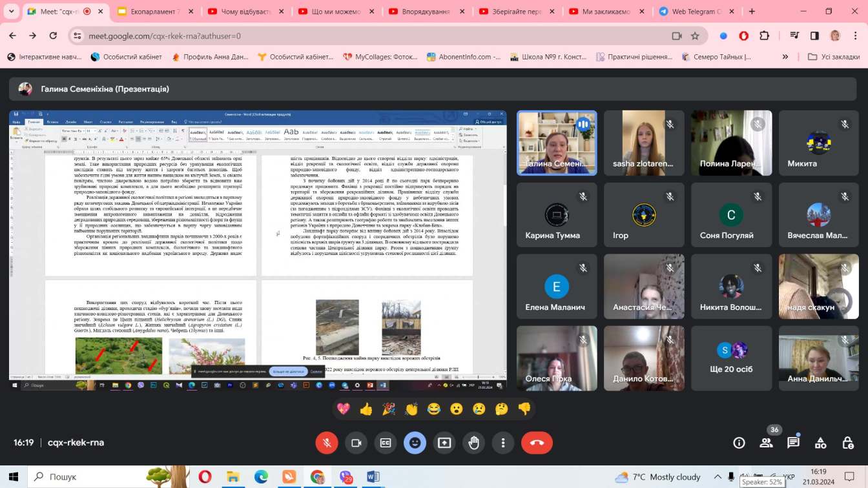
Task: Send the thumbs up reaction
Action: coord(366,409)
